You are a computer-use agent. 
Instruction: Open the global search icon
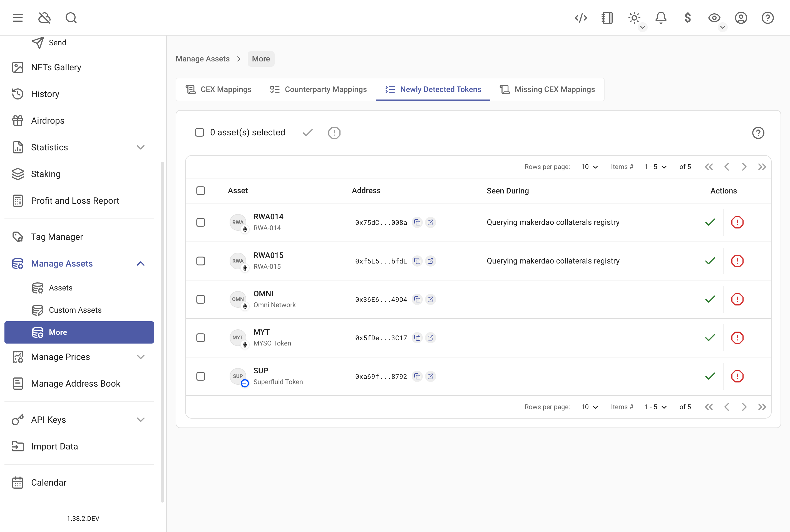click(71, 18)
